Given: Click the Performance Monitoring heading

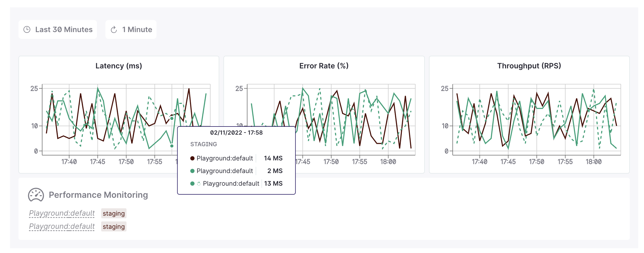Looking at the screenshot, I should [98, 195].
